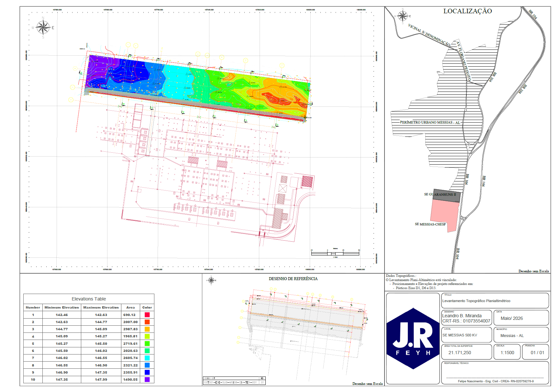The width and height of the screenshot is (557, 392).
Task: Click the area value 690.12
Action: tap(129, 315)
